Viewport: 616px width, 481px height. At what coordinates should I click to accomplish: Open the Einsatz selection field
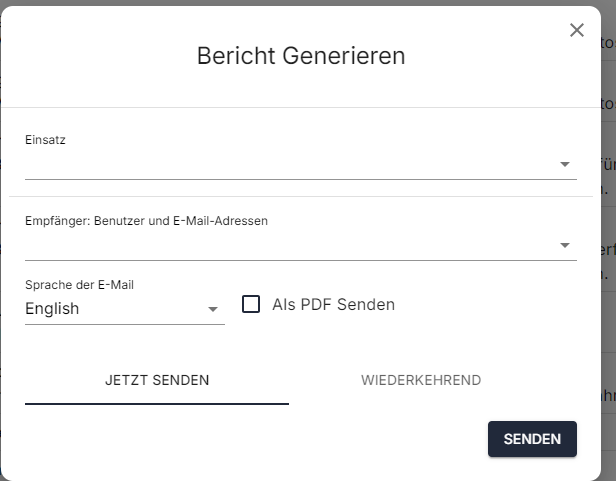(290, 164)
